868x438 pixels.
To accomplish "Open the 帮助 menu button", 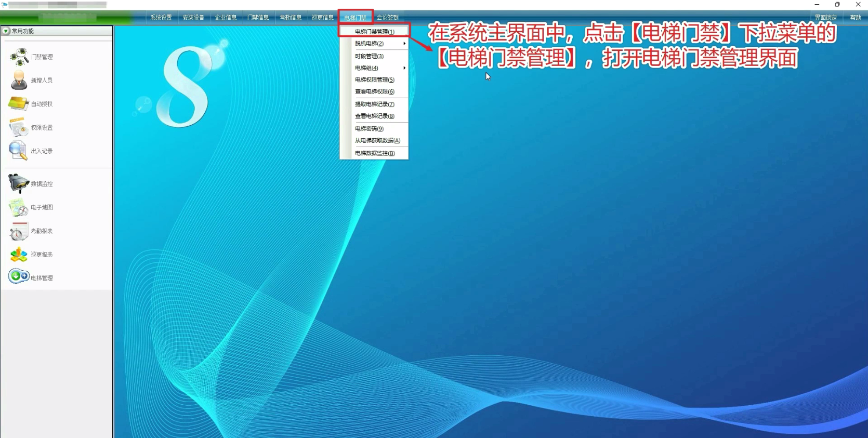I will click(x=856, y=18).
